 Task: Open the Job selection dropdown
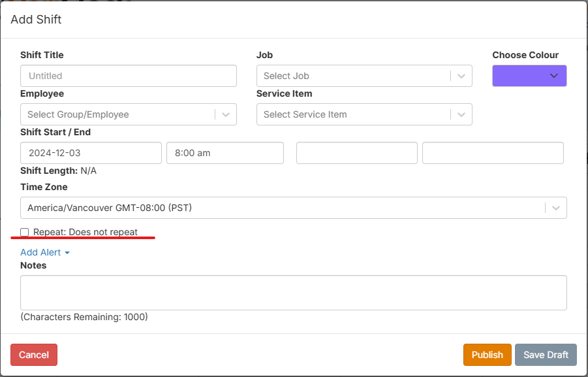(x=364, y=76)
